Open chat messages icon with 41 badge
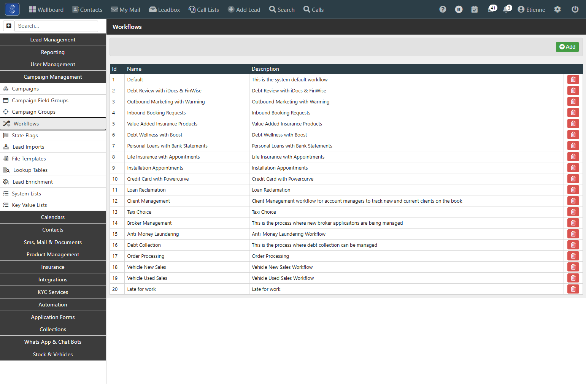Image resolution: width=586 pixels, height=392 pixels. [492, 9]
